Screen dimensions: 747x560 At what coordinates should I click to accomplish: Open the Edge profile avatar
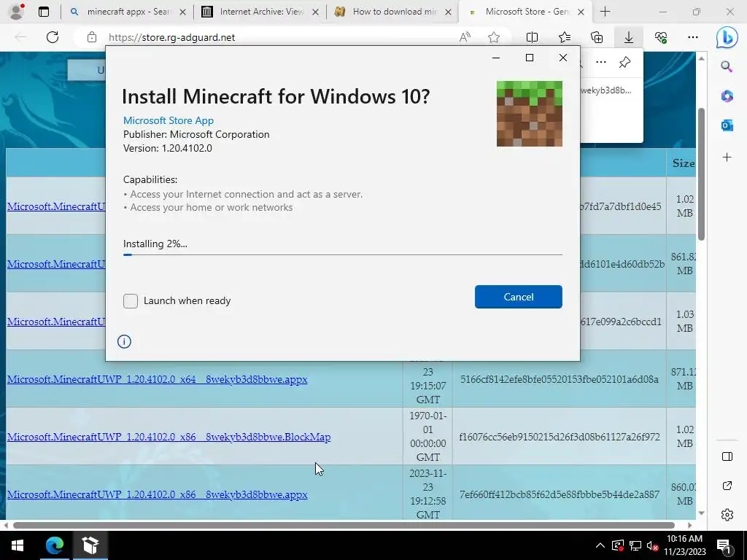click(18, 12)
